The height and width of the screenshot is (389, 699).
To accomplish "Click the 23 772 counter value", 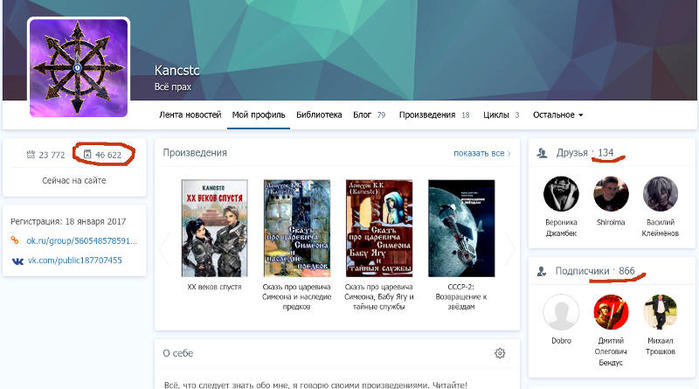I will tap(52, 155).
